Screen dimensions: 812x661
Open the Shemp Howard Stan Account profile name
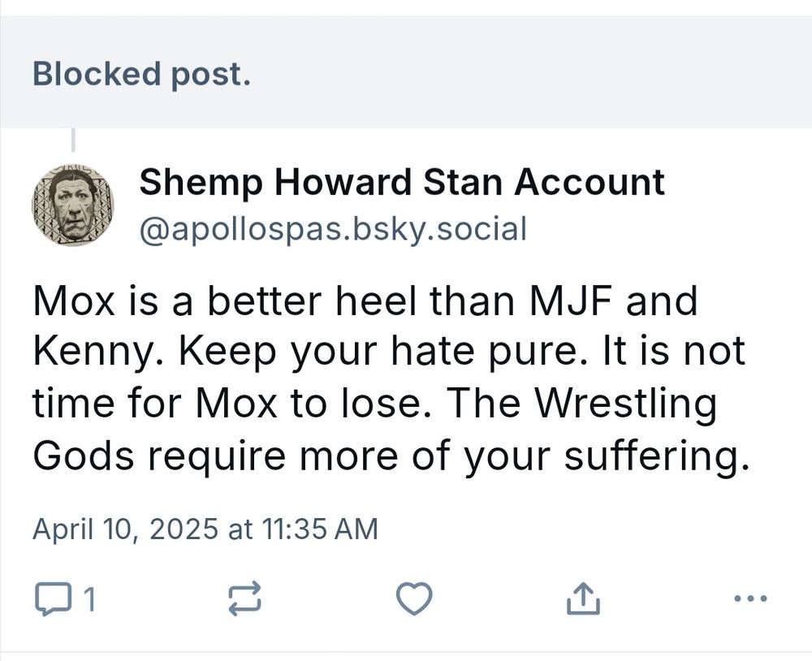click(401, 183)
